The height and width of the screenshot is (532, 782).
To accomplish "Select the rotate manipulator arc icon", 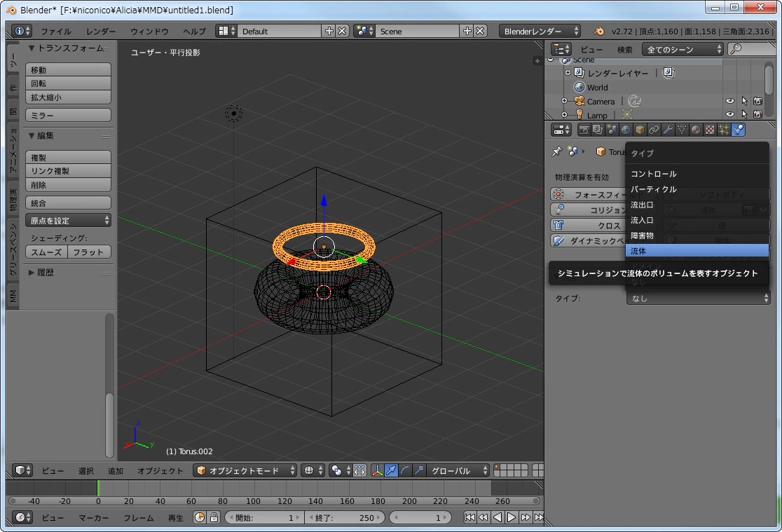I will (406, 470).
